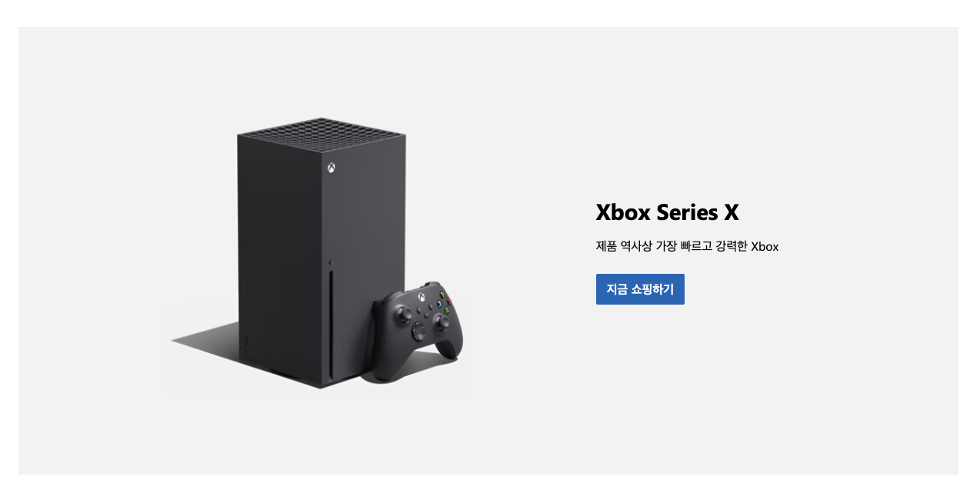980x500 pixels.
Task: Click the word 'Xbox' in the subtitle
Action: (765, 246)
